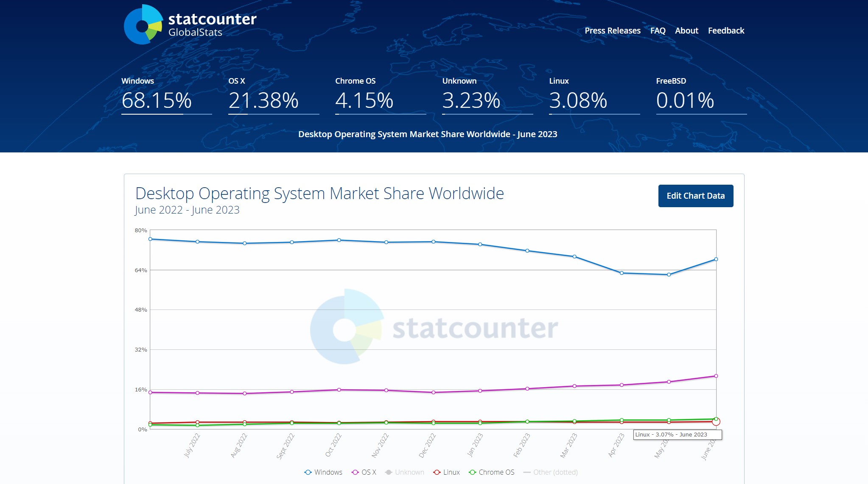868x484 pixels.
Task: Select the Chrome OS 4.15% stat
Action: click(x=381, y=96)
